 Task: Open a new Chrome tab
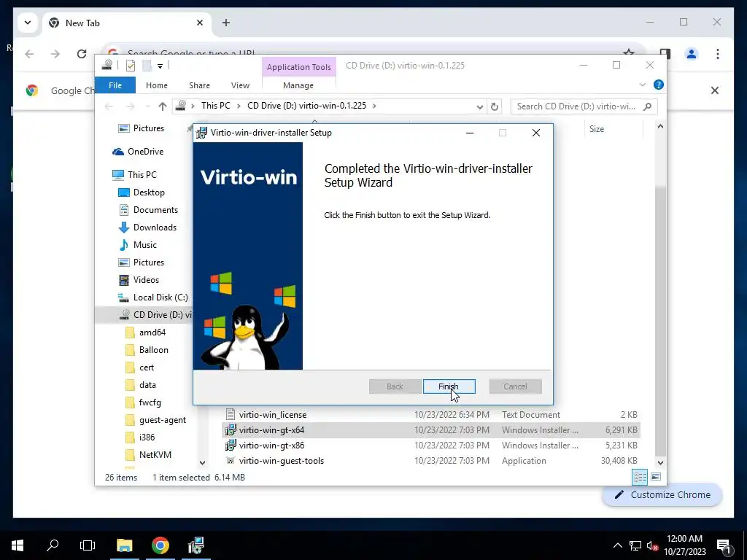[226, 23]
